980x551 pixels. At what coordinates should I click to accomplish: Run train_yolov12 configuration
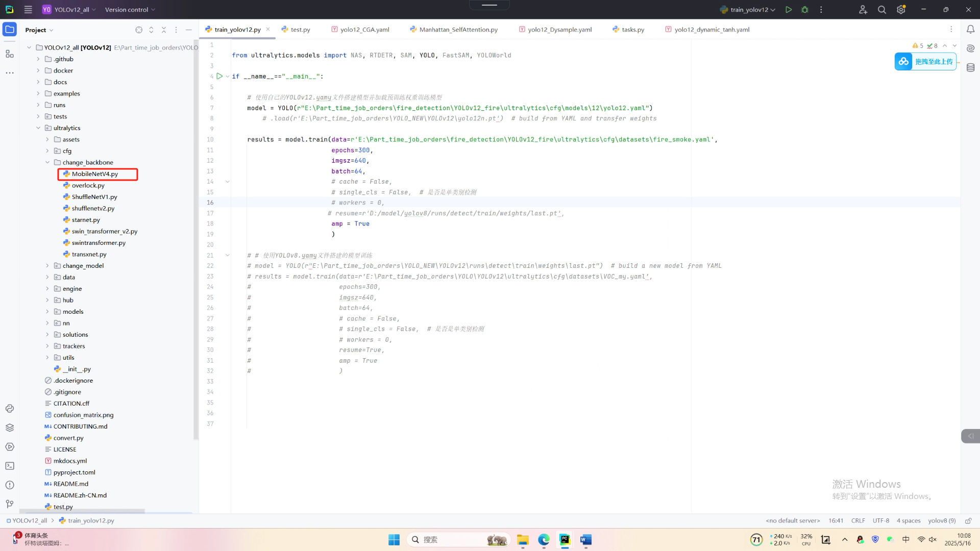789,10
